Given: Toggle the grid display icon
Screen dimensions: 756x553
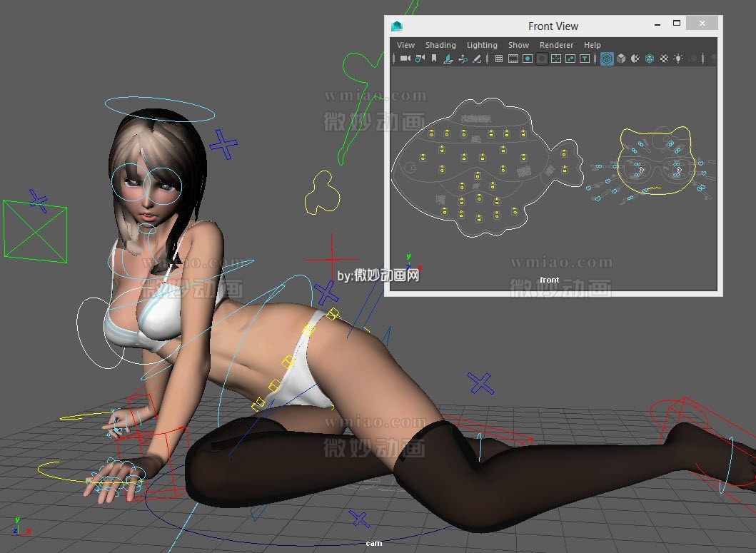Looking at the screenshot, I should point(500,59).
